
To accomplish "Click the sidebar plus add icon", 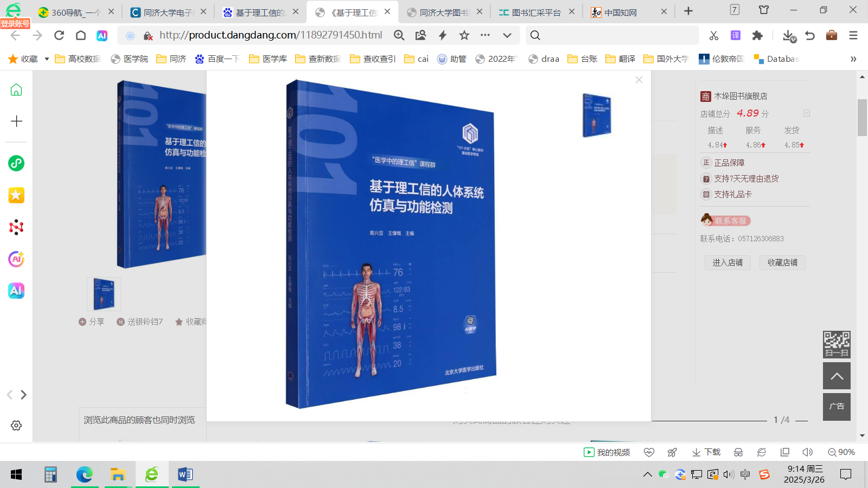I will click(16, 121).
